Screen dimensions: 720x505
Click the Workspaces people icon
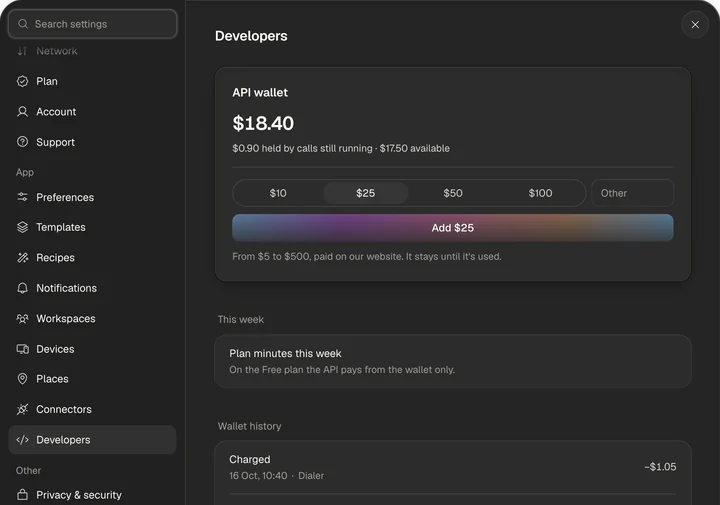click(x=22, y=319)
